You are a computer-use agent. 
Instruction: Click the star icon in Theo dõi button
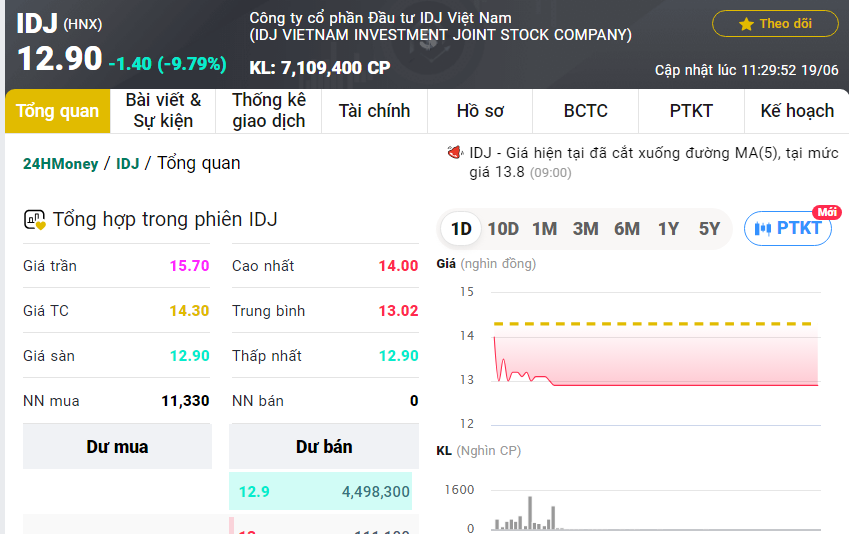(746, 24)
